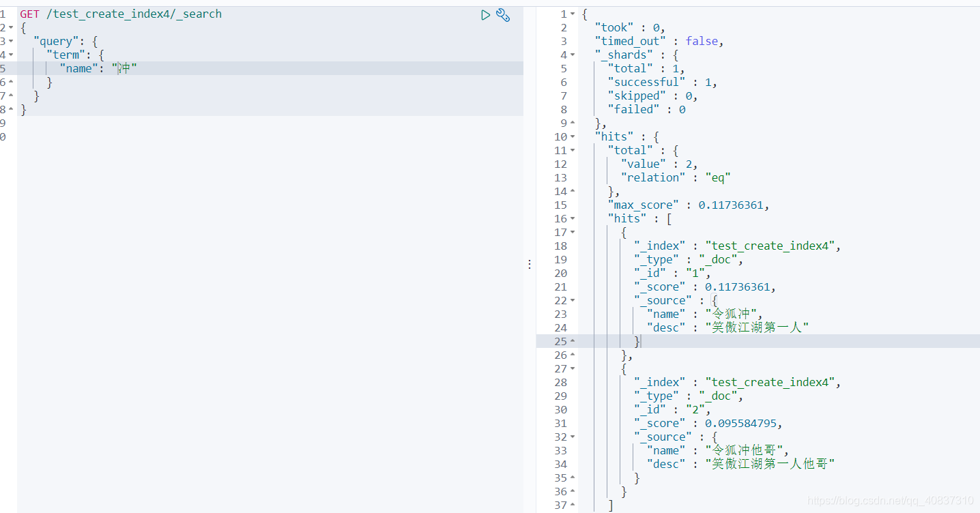Click "_score" : 0.095584795 line

pyautogui.click(x=708, y=423)
